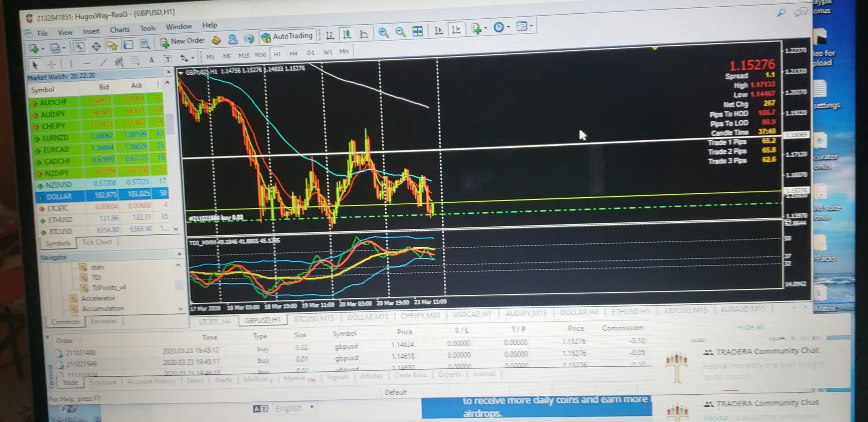Zoom in on the chart
This screenshot has height=422, width=868.
pyautogui.click(x=383, y=32)
